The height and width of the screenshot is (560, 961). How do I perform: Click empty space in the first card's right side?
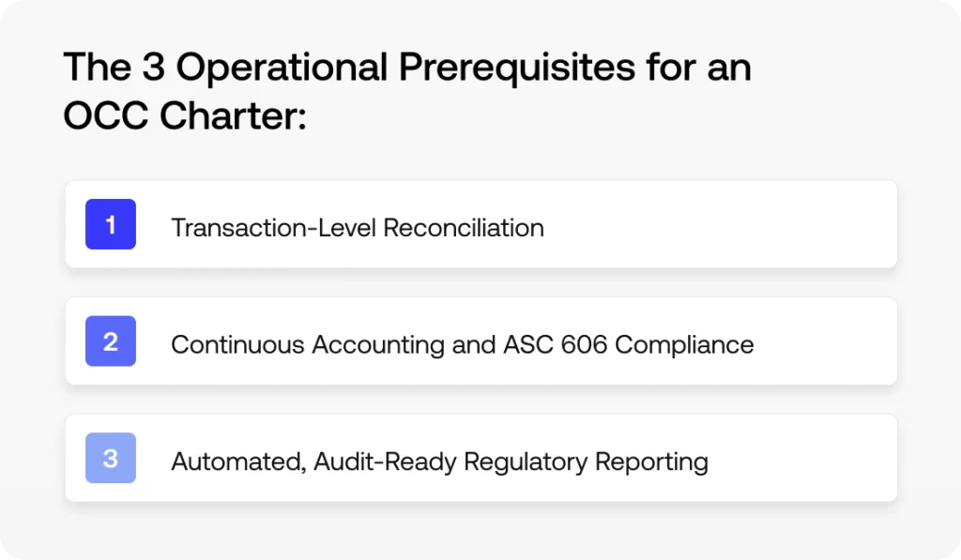(x=732, y=225)
